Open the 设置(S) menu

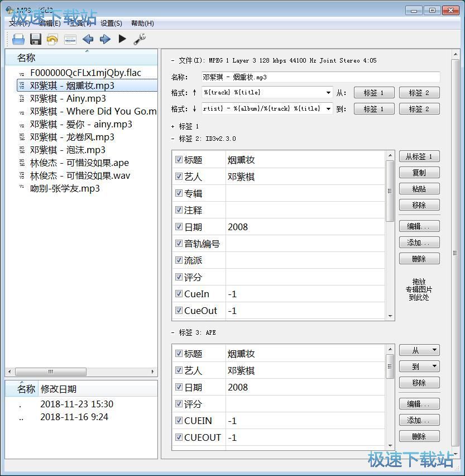pyautogui.click(x=111, y=23)
